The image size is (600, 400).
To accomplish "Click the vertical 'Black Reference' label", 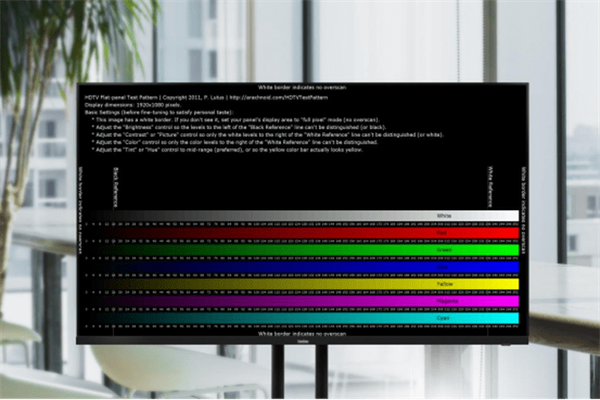I will point(115,187).
